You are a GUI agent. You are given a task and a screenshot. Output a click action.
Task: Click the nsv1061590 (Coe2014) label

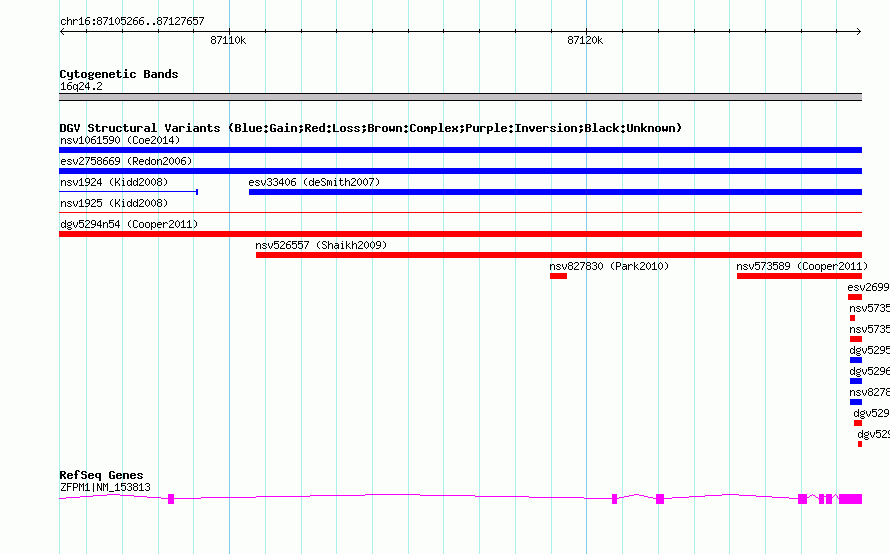pos(120,140)
